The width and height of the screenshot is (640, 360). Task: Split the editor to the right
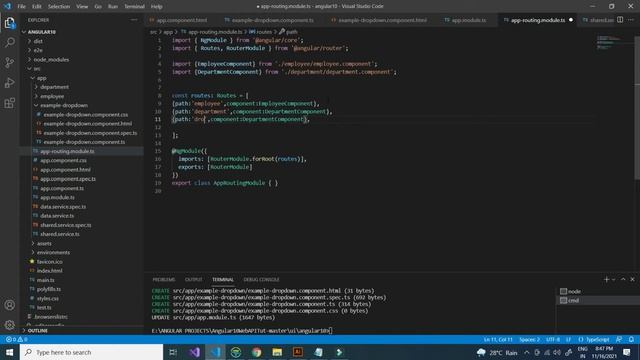tap(620, 20)
